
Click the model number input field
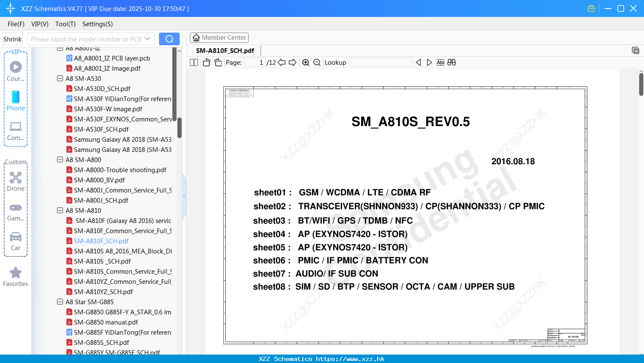point(86,39)
